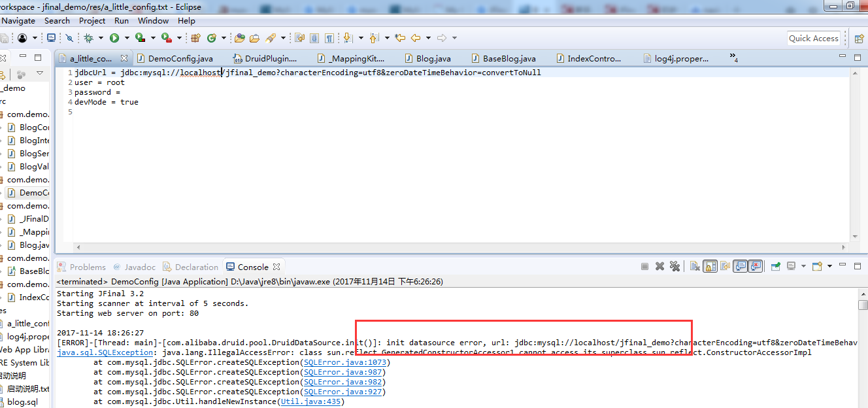
Task: Minimize the Console view panel
Action: click(843, 265)
